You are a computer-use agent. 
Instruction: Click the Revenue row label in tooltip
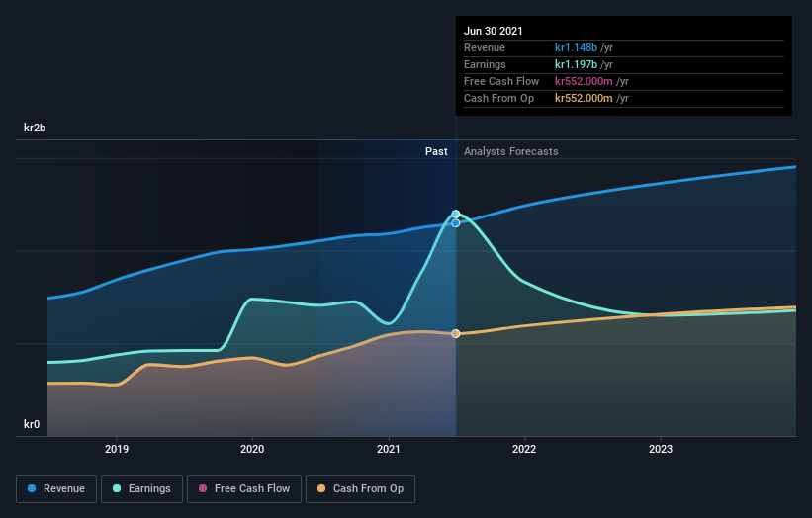(485, 47)
